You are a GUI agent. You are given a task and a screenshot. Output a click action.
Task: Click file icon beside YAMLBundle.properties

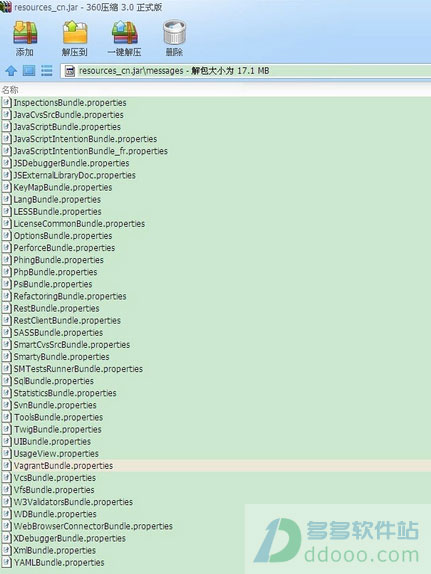click(7, 562)
